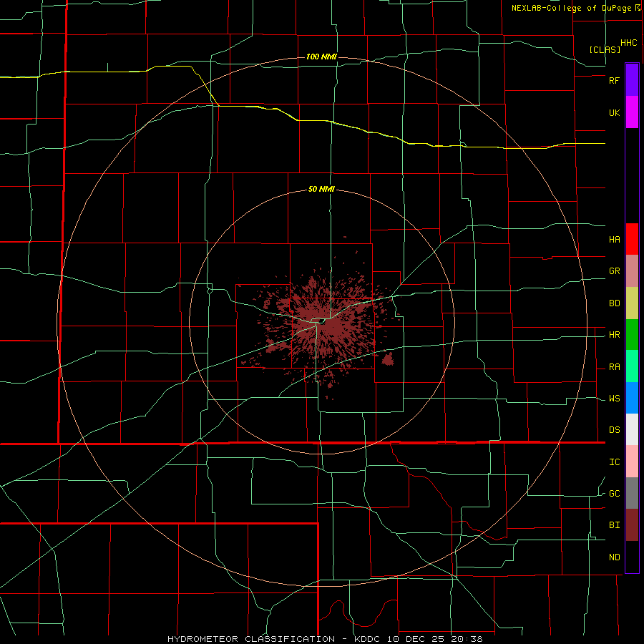644x644 pixels.
Task: Click the DS white legend color swatch
Action: (x=632, y=429)
